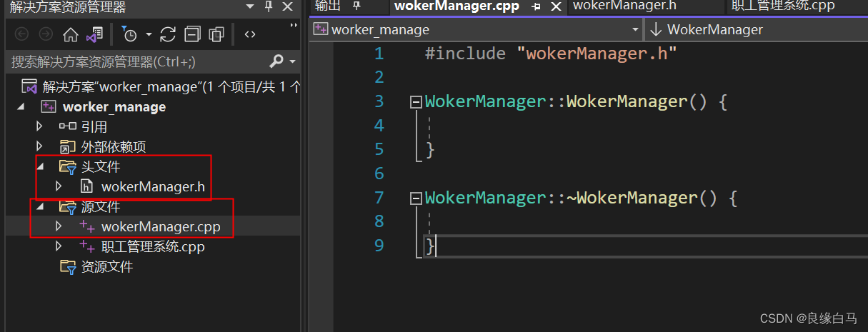Collapse the 头文件 folder
This screenshot has height=332, width=868.
[x=39, y=167]
